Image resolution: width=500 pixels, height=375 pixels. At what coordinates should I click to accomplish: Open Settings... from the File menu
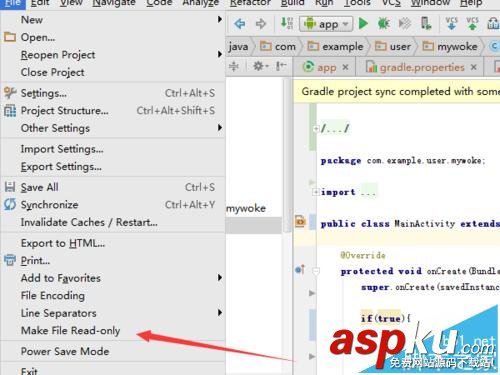point(113,93)
